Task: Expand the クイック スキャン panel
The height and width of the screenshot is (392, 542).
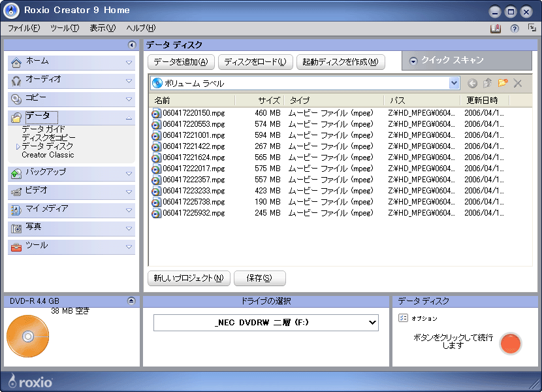Action: pyautogui.click(x=413, y=61)
